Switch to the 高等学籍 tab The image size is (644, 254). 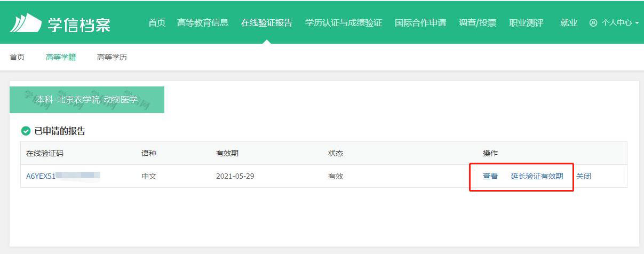[61, 57]
